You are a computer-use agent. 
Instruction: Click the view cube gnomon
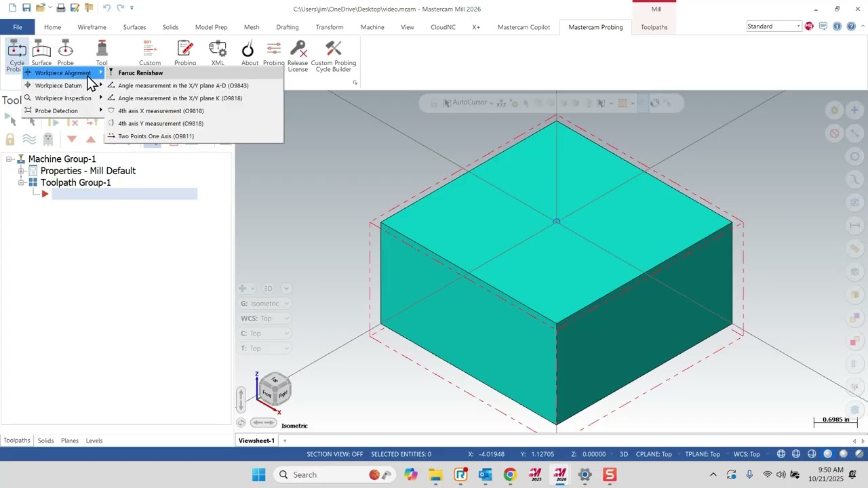pos(274,388)
